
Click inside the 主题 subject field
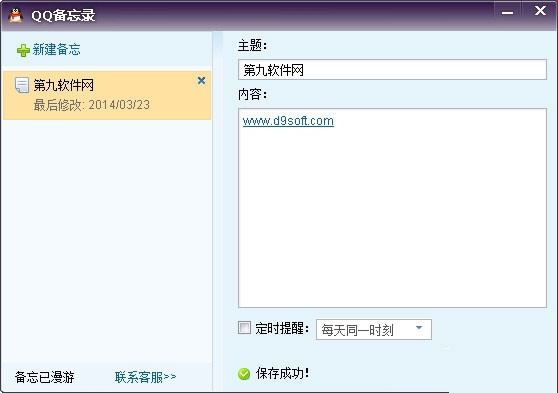(392, 70)
